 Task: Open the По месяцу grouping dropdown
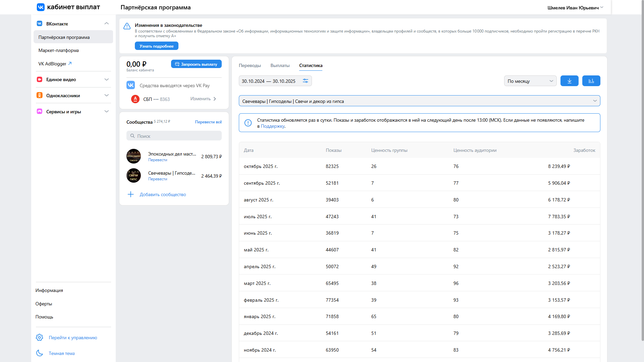click(530, 81)
